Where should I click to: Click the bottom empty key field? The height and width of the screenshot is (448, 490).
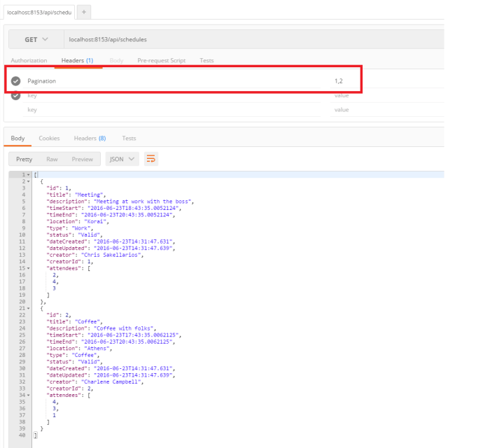(172, 110)
